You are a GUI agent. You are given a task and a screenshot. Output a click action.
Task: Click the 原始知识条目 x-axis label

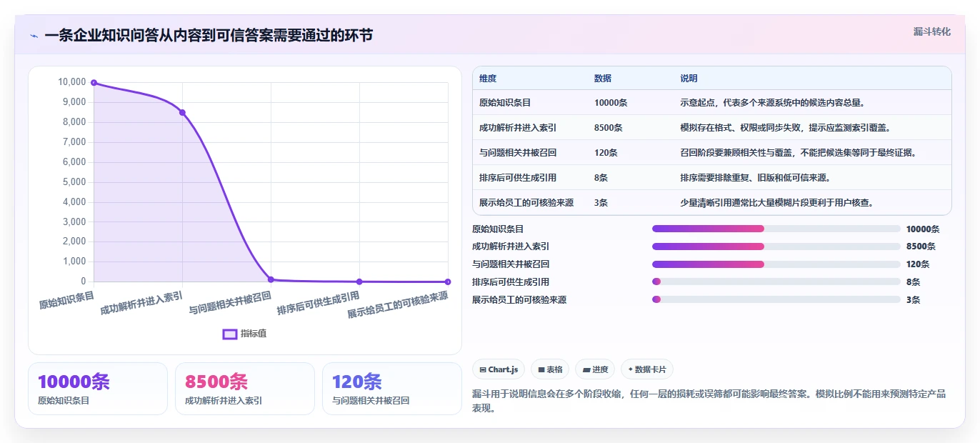point(66,299)
